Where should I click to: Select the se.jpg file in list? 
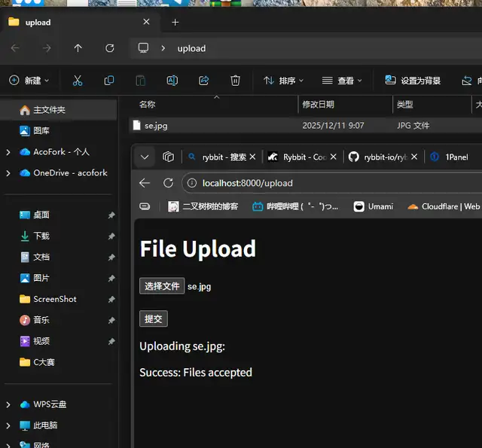point(156,126)
